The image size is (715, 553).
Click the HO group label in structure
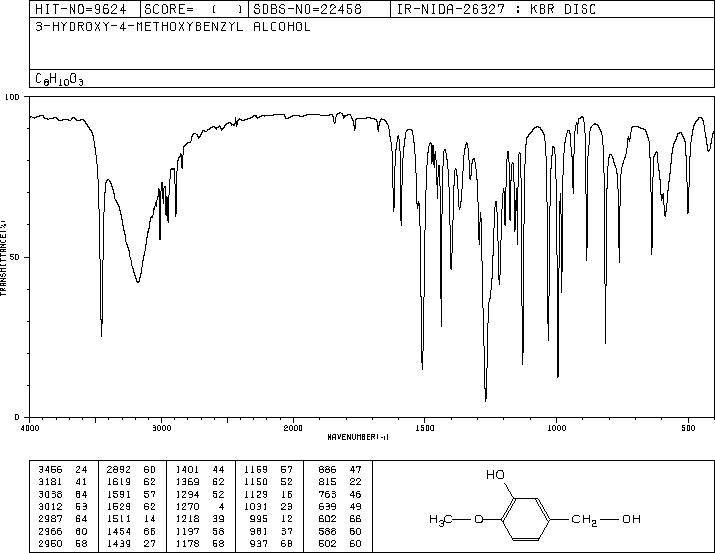click(x=496, y=475)
